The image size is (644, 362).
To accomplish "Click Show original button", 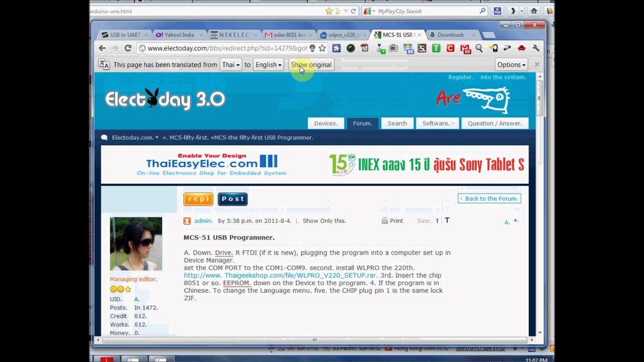I will click(x=311, y=64).
